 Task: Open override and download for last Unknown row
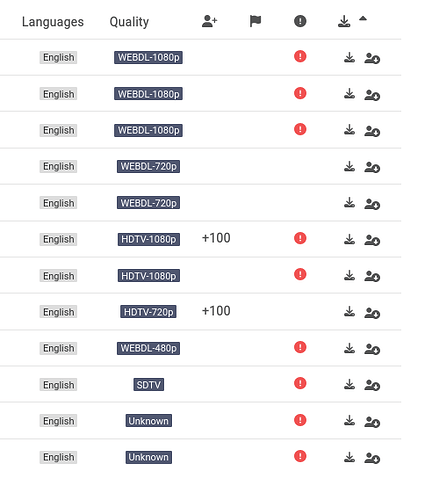tap(372, 458)
